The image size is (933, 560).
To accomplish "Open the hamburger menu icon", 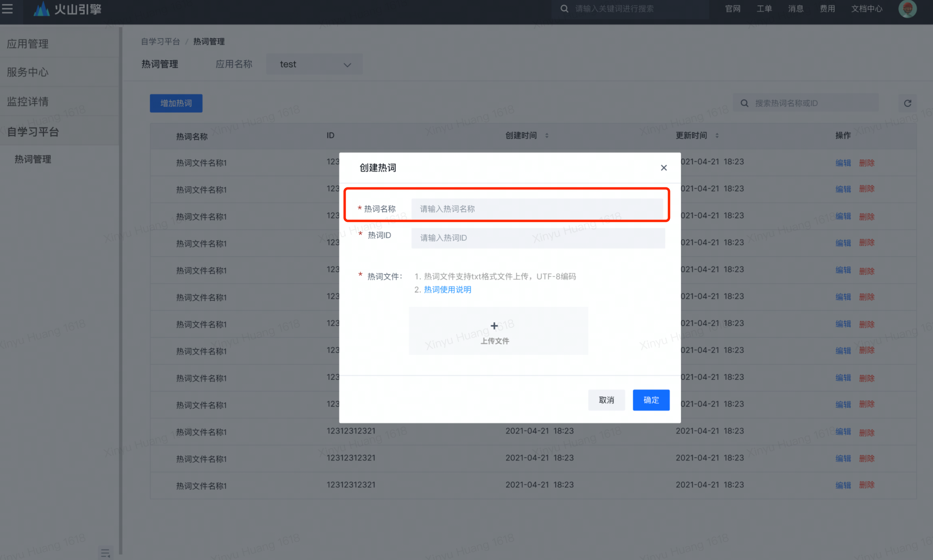I will [7, 8].
